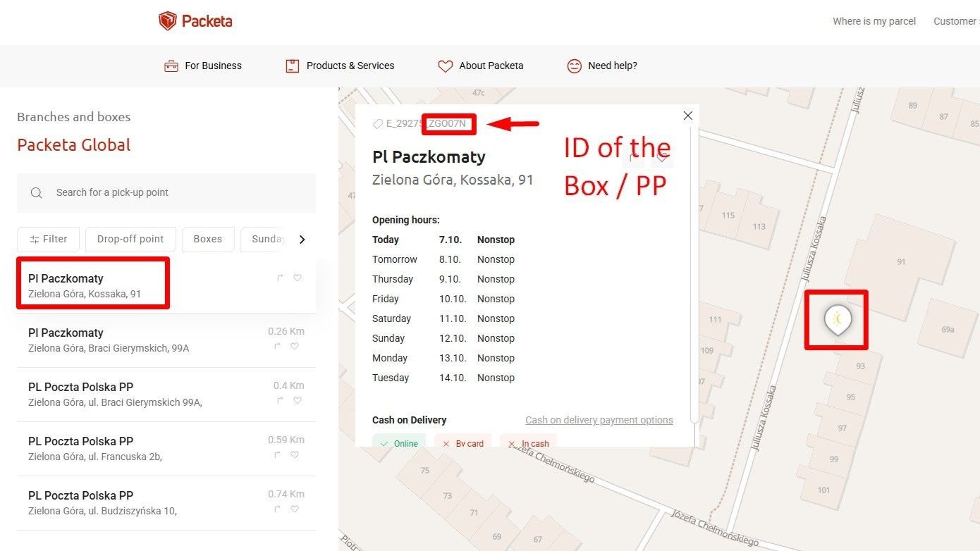The width and height of the screenshot is (980, 551).
Task: Toggle the Sunday filter chip
Action: pyautogui.click(x=267, y=239)
